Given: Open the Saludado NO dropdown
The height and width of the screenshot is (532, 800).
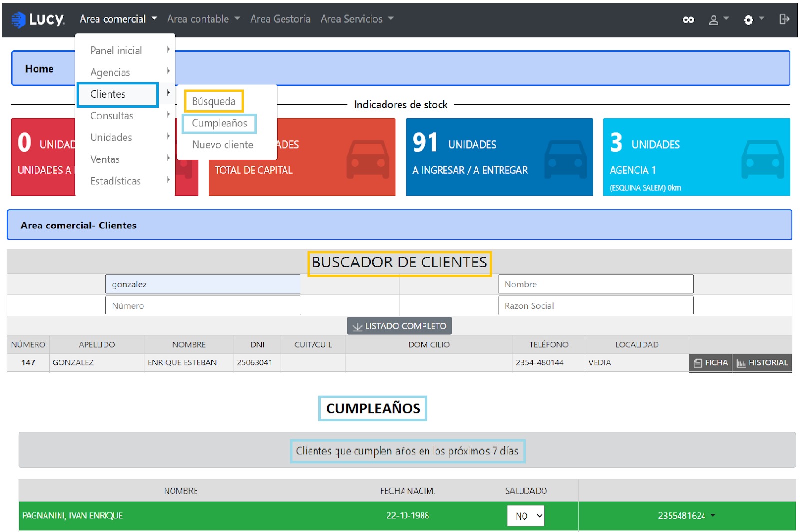Looking at the screenshot, I should [x=526, y=516].
